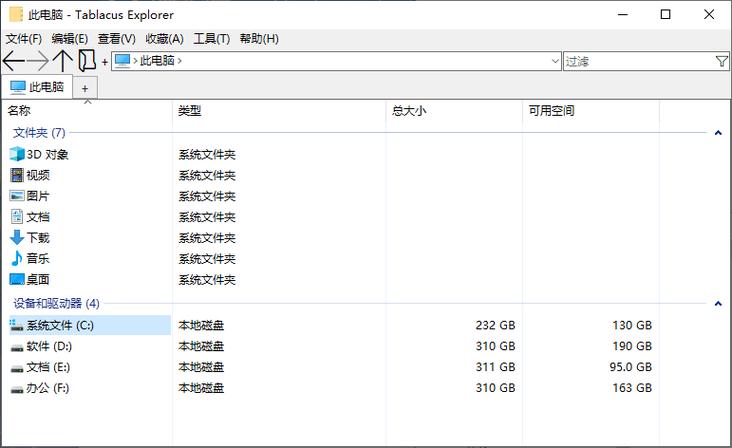Click the 文件夹 (7) group label
This screenshot has height=448, width=732.
click(39, 133)
